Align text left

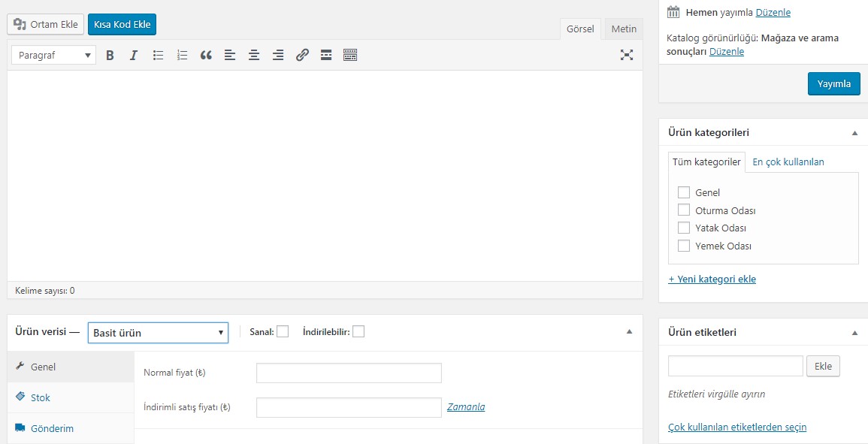[230, 55]
